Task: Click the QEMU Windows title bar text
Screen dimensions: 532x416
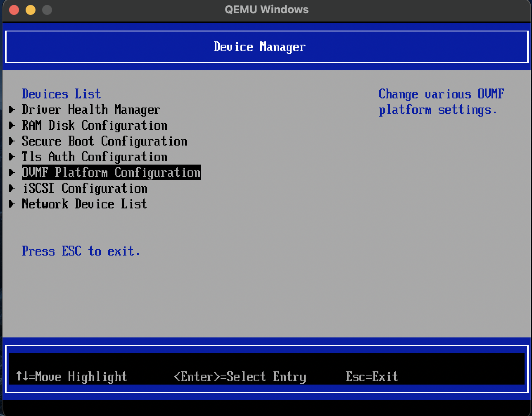Action: (266, 10)
